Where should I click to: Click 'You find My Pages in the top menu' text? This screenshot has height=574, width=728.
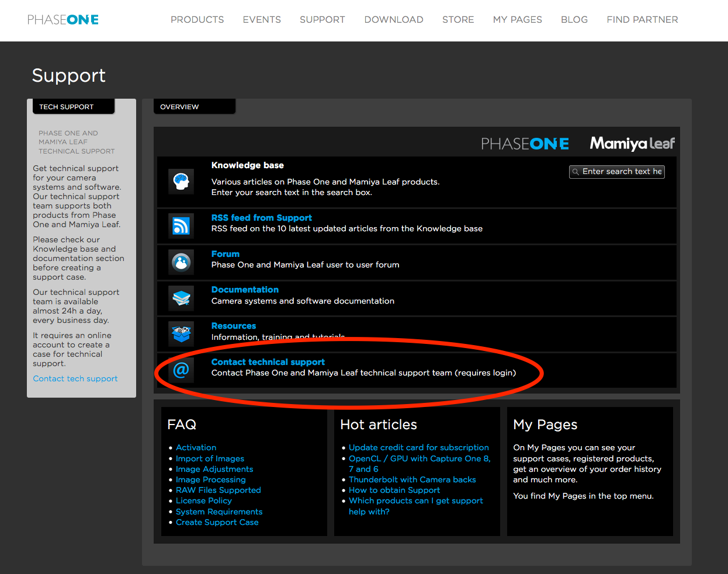click(584, 496)
